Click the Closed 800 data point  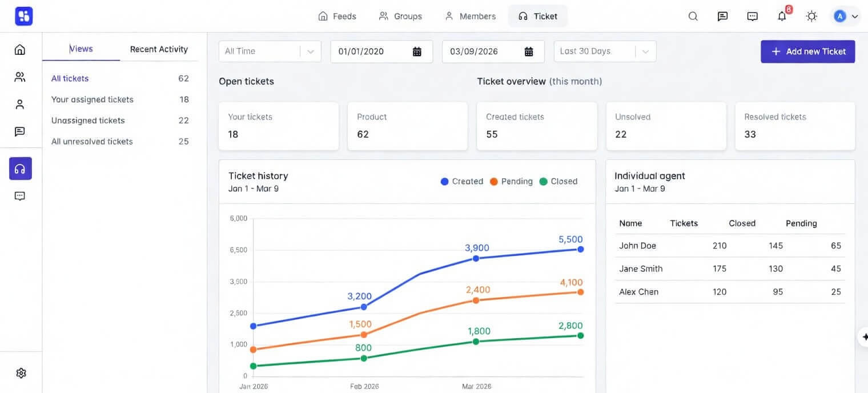[364, 358]
